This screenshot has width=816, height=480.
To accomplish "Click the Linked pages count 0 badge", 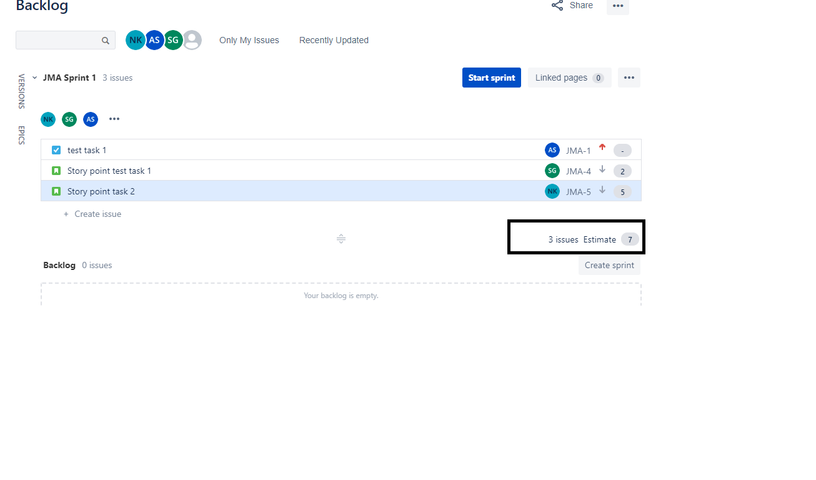I will [x=598, y=78].
